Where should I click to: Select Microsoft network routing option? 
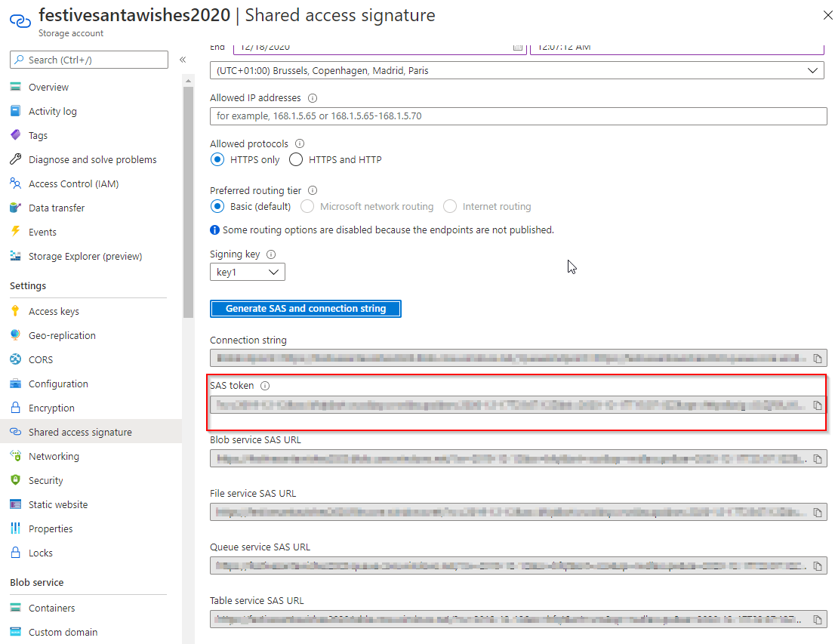[x=307, y=206]
